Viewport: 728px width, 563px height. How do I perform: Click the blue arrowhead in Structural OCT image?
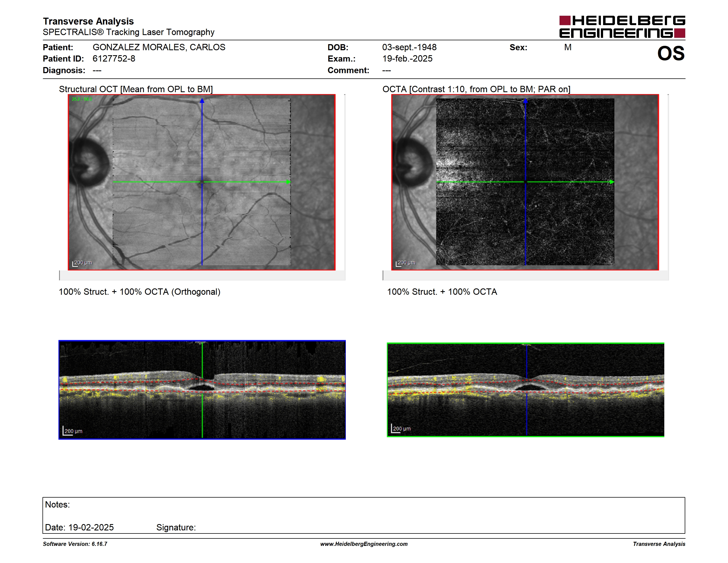[x=202, y=100]
